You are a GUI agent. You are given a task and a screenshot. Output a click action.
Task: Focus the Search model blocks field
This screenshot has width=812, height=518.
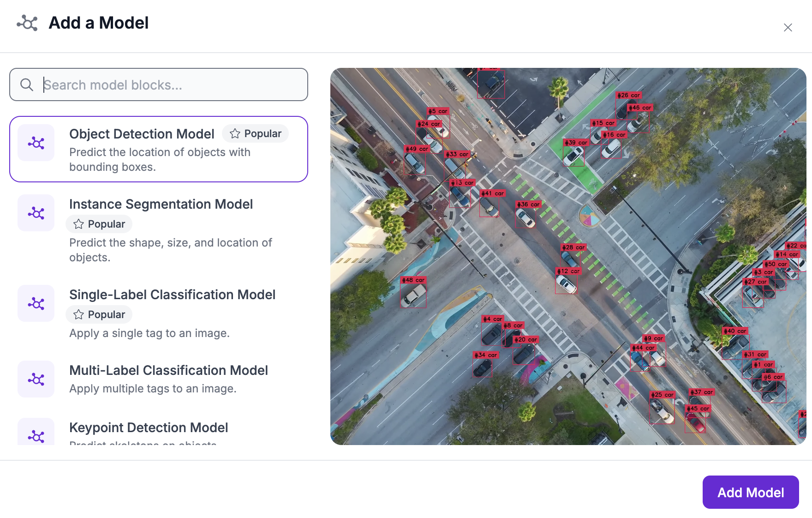click(171, 85)
